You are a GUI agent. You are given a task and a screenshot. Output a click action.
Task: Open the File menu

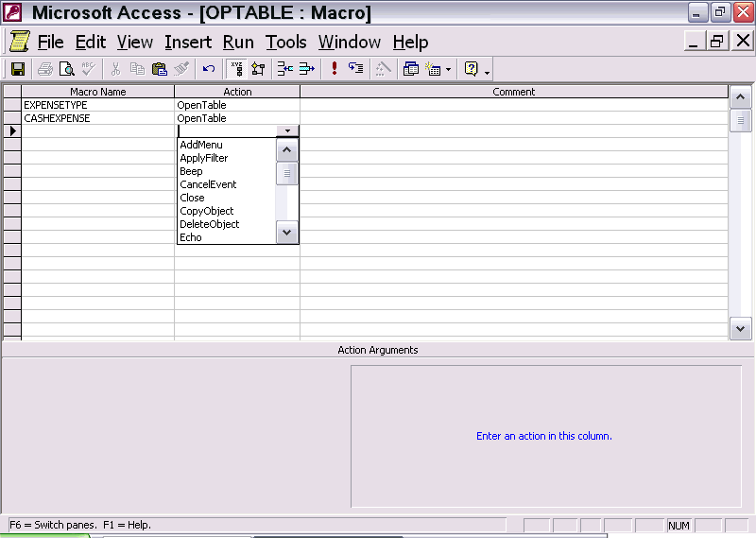[x=51, y=43]
